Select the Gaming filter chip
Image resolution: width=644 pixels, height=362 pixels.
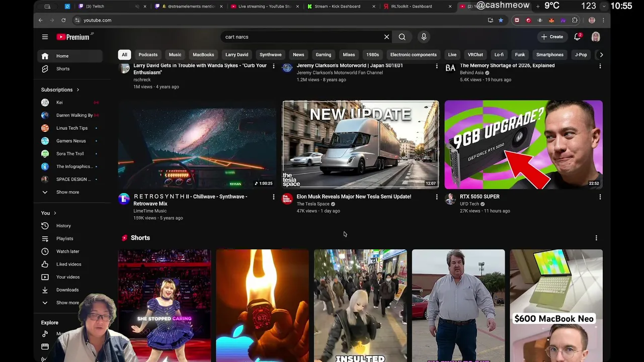(x=324, y=55)
